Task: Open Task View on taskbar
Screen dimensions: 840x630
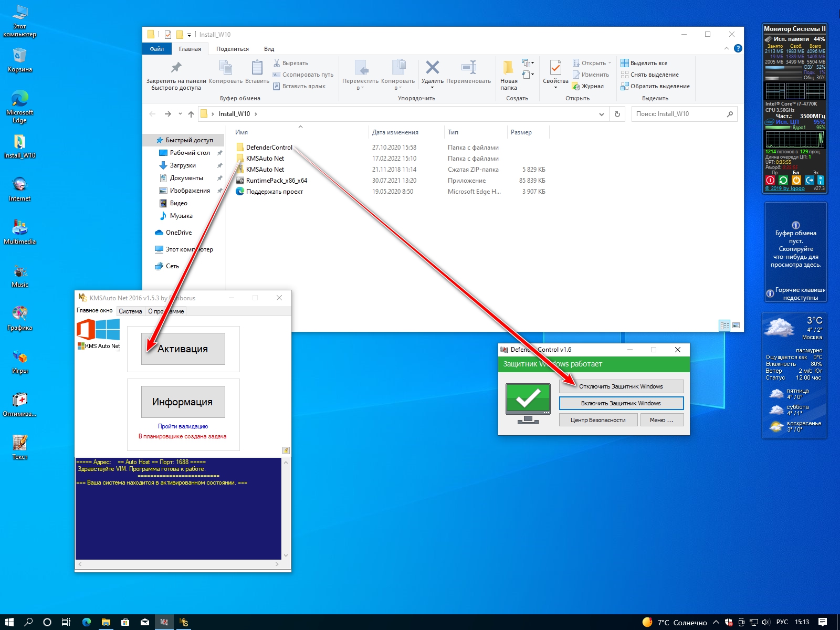Action: (x=66, y=622)
